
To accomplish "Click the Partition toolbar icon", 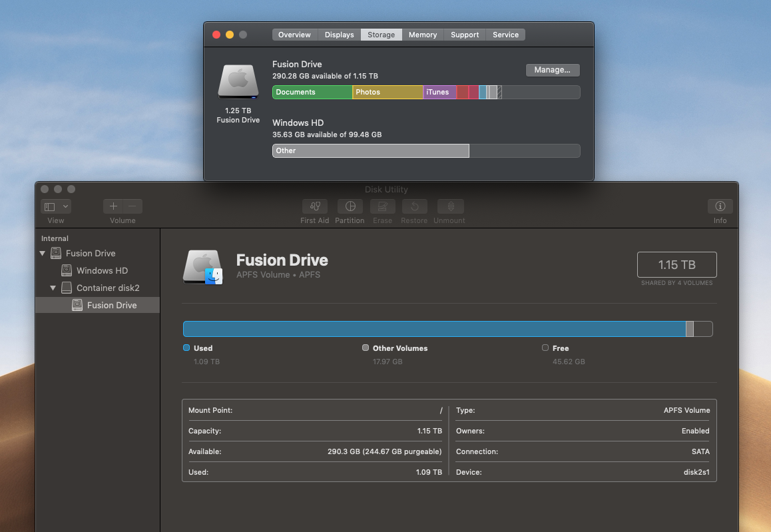I will (x=350, y=206).
